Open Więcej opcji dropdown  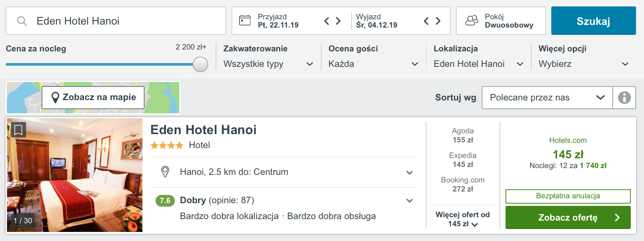(x=584, y=64)
